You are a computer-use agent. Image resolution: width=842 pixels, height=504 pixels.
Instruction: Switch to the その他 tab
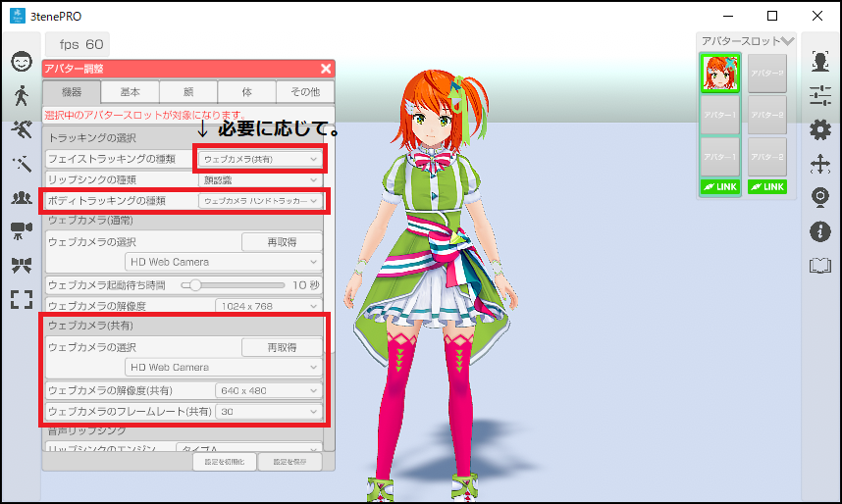coord(305,92)
